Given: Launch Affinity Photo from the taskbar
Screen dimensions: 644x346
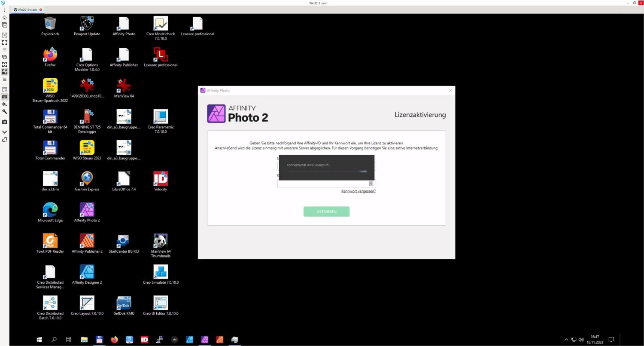Looking at the screenshot, I should tap(204, 340).
